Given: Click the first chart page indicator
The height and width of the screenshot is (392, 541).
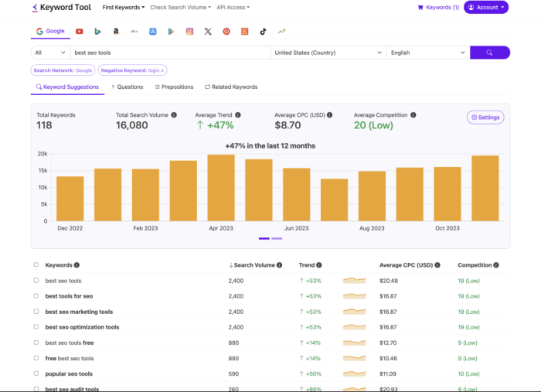Looking at the screenshot, I should coord(264,238).
